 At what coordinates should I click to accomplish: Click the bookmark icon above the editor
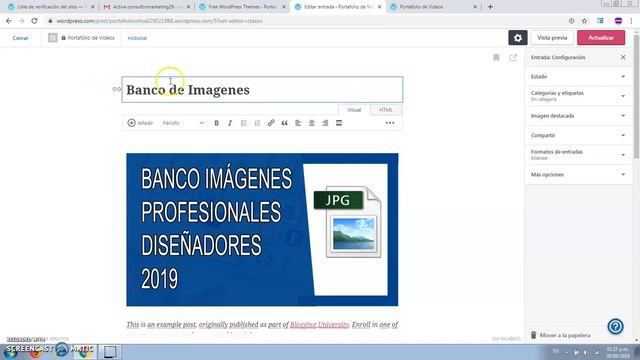496,58
